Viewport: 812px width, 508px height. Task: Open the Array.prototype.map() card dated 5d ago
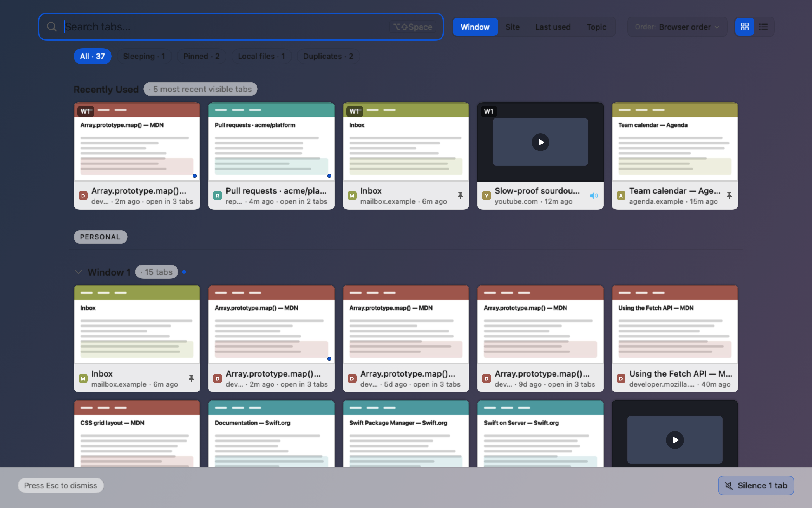406,339
